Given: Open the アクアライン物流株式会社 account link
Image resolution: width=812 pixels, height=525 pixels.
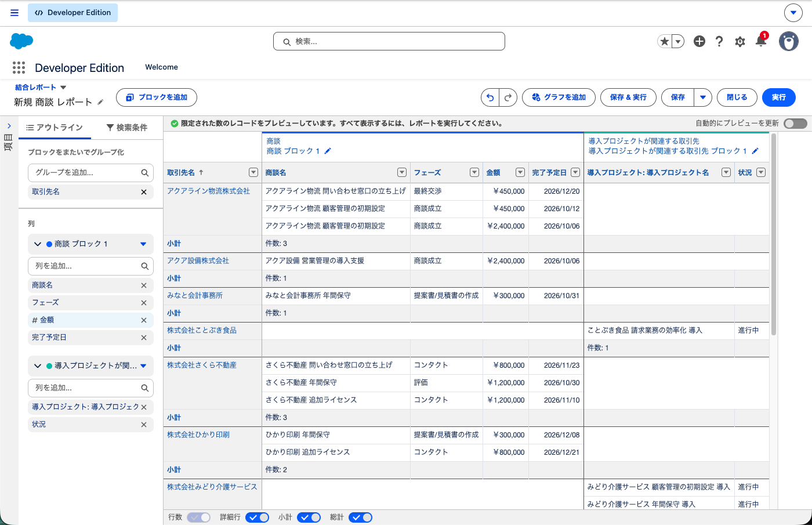Looking at the screenshot, I should (x=208, y=191).
